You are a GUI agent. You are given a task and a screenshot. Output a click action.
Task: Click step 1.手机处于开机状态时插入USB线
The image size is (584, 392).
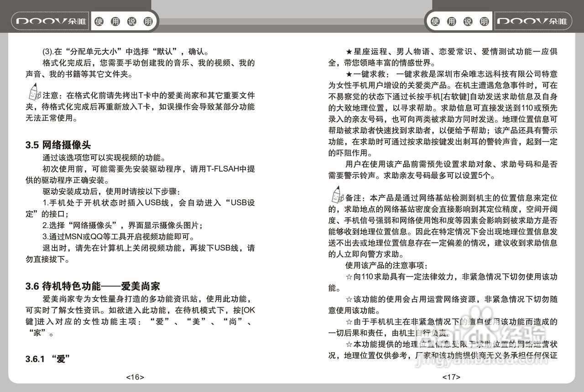click(148, 203)
